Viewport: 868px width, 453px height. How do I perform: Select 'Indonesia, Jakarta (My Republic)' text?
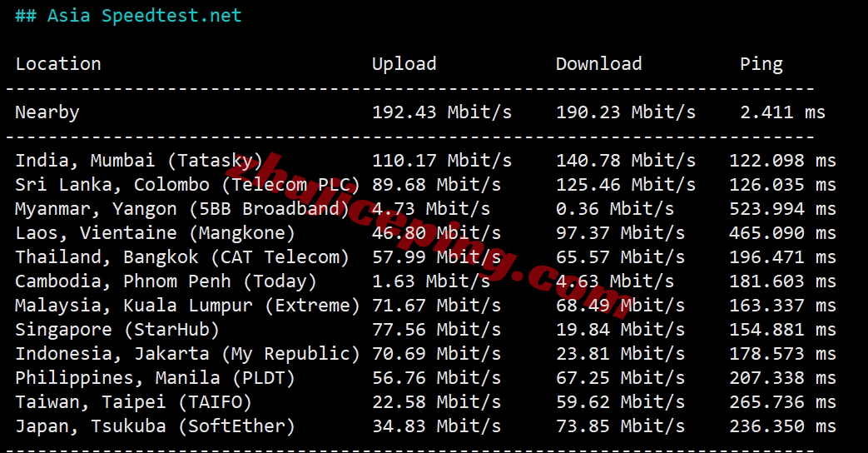point(187,354)
